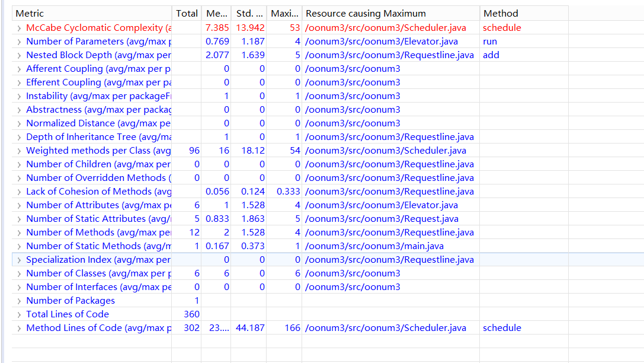Select the Number of Packages row
Viewport: 644px width, 363px height.
[71, 301]
